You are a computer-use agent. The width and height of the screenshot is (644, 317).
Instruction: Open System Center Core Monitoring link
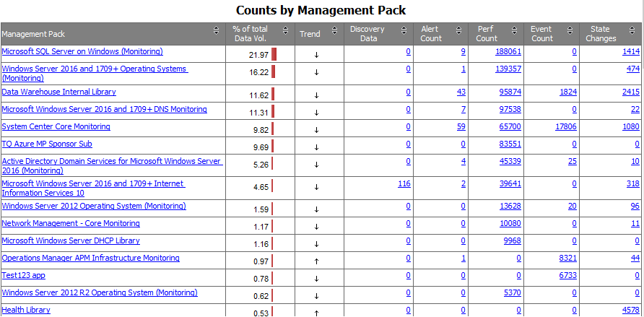(x=56, y=126)
